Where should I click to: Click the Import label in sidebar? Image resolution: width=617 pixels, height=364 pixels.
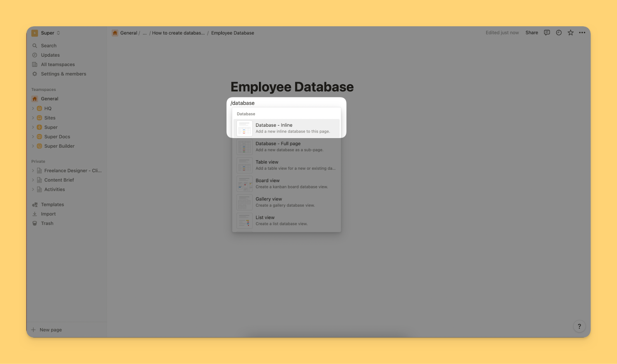[x=48, y=214]
